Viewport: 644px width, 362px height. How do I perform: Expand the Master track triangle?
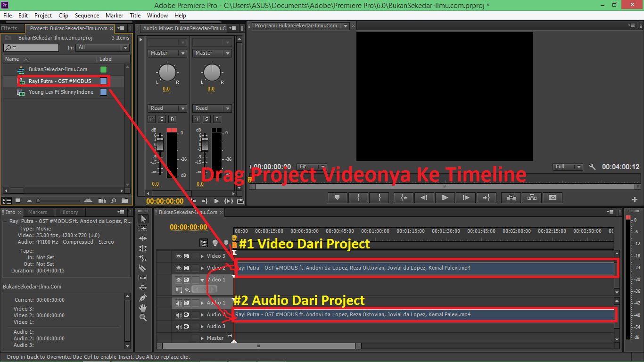202,338
